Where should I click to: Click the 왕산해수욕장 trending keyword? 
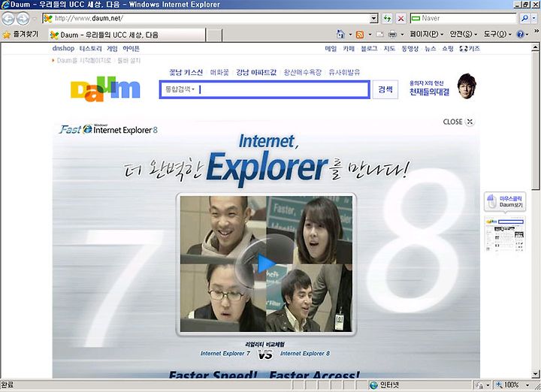click(303, 72)
